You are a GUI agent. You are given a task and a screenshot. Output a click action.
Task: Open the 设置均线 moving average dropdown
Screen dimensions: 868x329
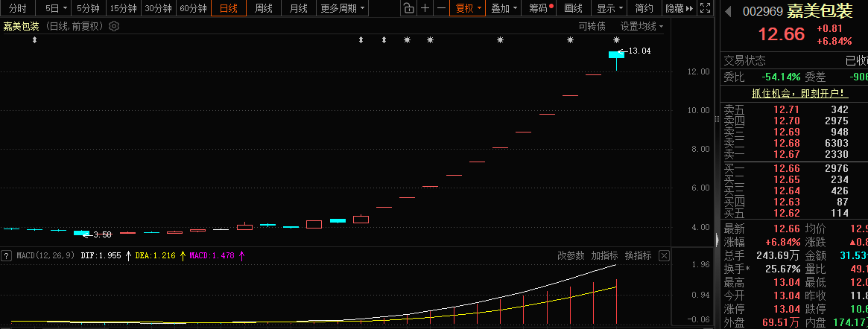pos(642,26)
